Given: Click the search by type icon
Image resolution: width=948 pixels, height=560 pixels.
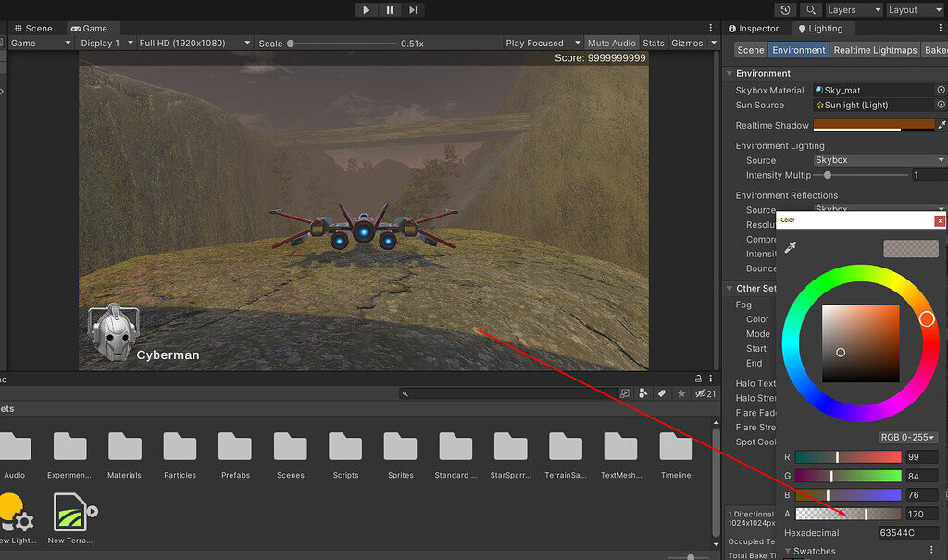Looking at the screenshot, I should pos(642,392).
